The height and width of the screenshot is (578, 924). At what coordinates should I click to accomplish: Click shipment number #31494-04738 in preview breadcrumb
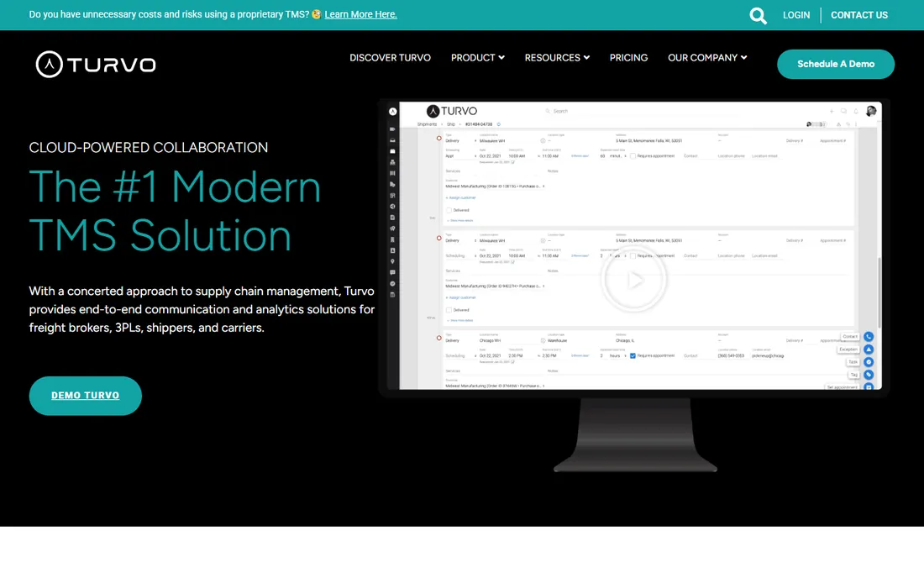[x=479, y=124]
